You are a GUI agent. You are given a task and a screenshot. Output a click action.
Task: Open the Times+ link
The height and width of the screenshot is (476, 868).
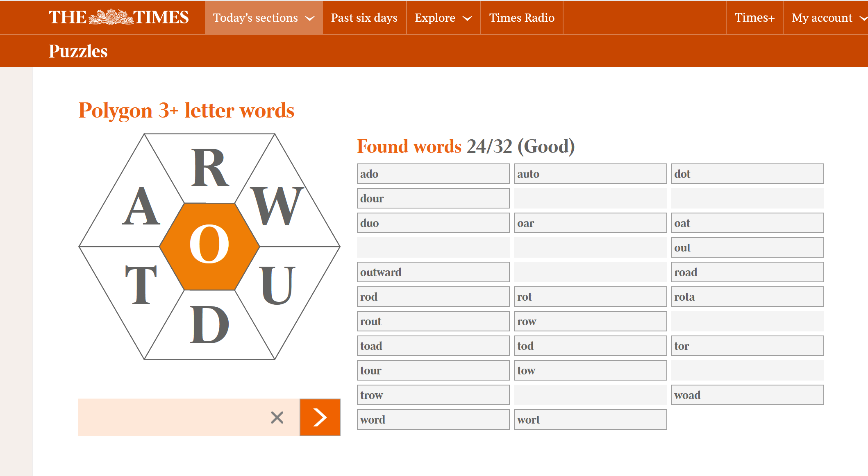[x=754, y=18]
